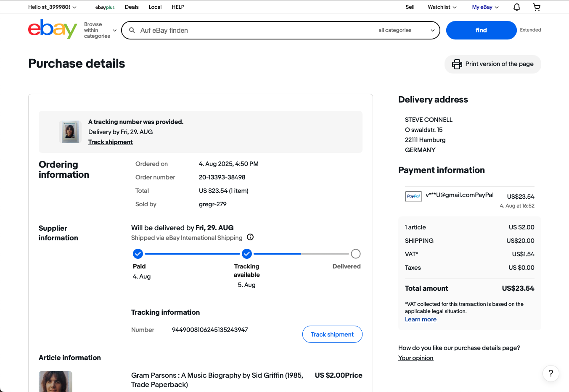569x392 pixels.
Task: Click the Paid checkmark step
Action: click(x=138, y=254)
